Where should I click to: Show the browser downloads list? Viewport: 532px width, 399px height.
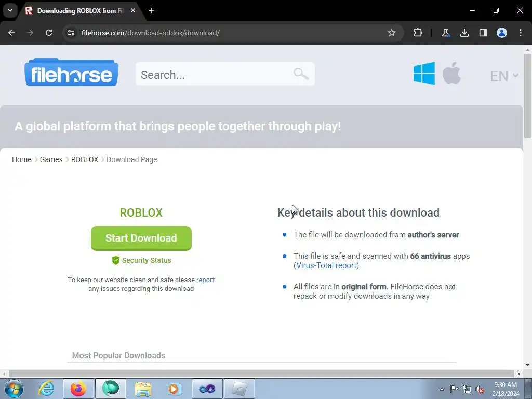[x=464, y=33]
